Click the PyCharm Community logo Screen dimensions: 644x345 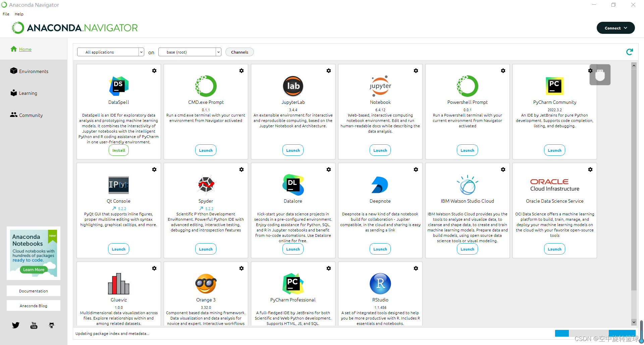click(555, 86)
